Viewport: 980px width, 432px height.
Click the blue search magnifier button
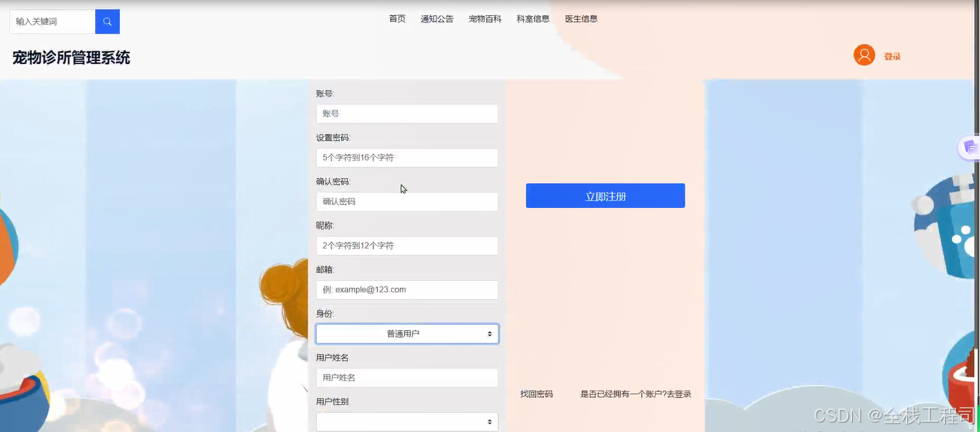point(108,22)
